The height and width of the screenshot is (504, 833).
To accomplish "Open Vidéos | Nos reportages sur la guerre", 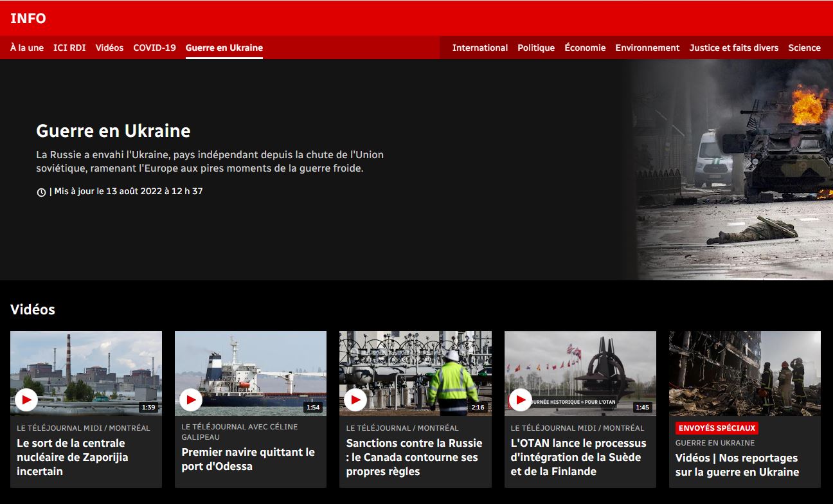I will 737,465.
